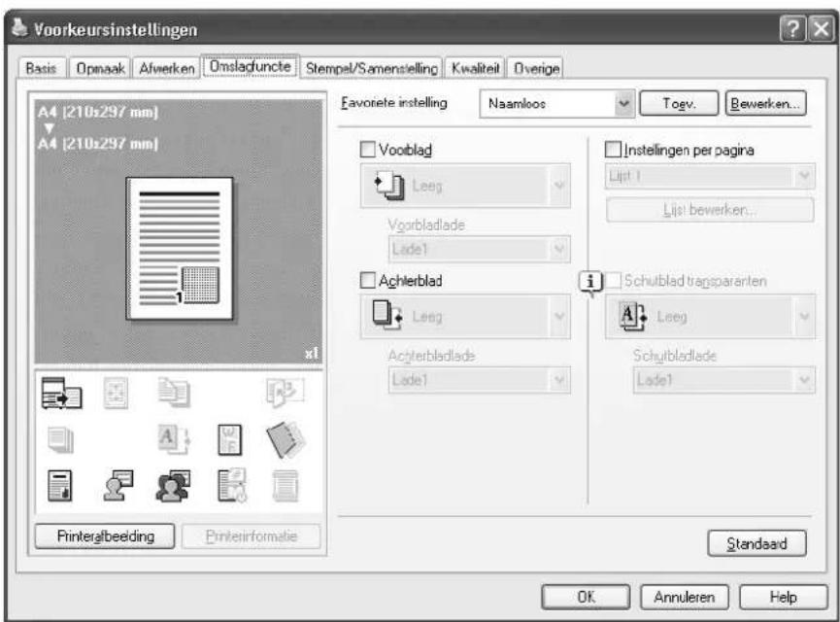Open the Stempel/Samenstelling tab

click(x=371, y=69)
